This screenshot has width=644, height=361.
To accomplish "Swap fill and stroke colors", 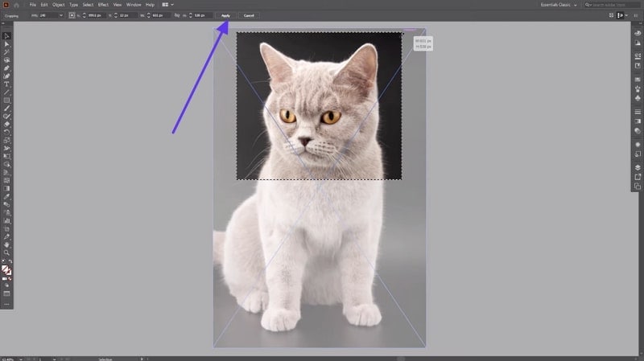I will pyautogui.click(x=10, y=261).
